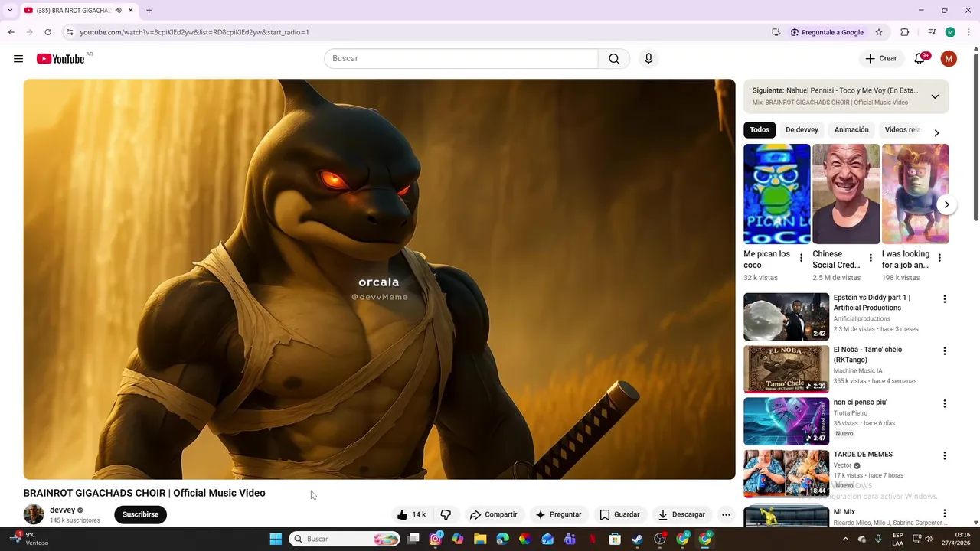Open the YouTube hamburger guide menu
This screenshot has width=980, height=551.
click(18, 59)
